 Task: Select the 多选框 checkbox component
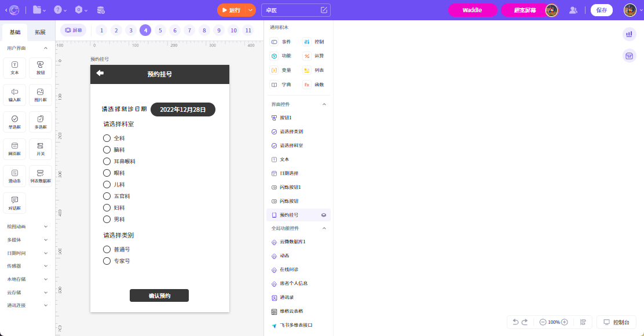pyautogui.click(x=41, y=122)
